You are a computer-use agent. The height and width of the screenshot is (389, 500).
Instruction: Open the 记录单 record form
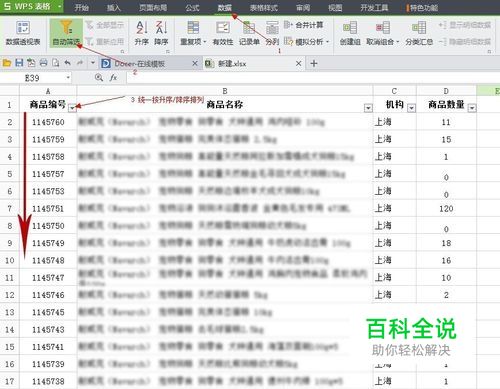pyautogui.click(x=249, y=33)
